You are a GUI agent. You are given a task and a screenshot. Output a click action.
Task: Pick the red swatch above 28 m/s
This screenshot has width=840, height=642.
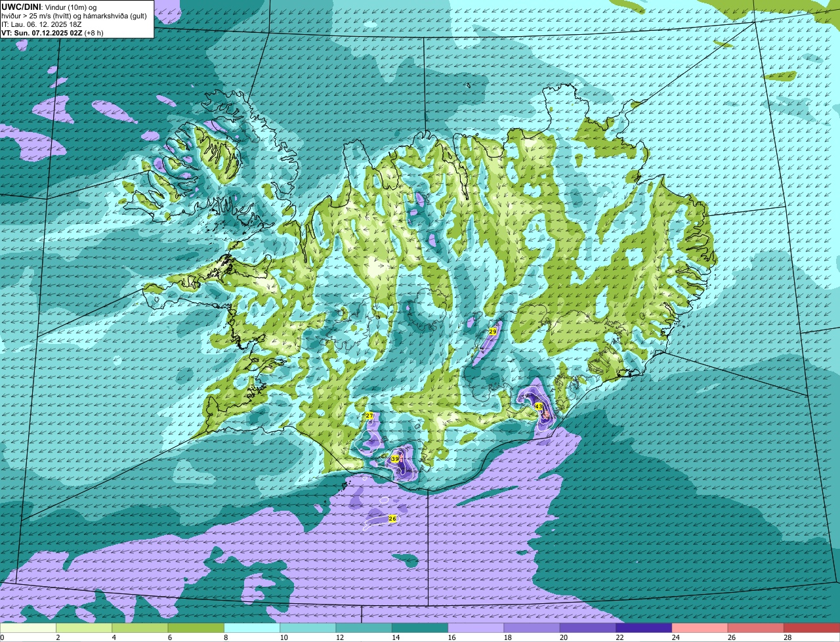812,628
